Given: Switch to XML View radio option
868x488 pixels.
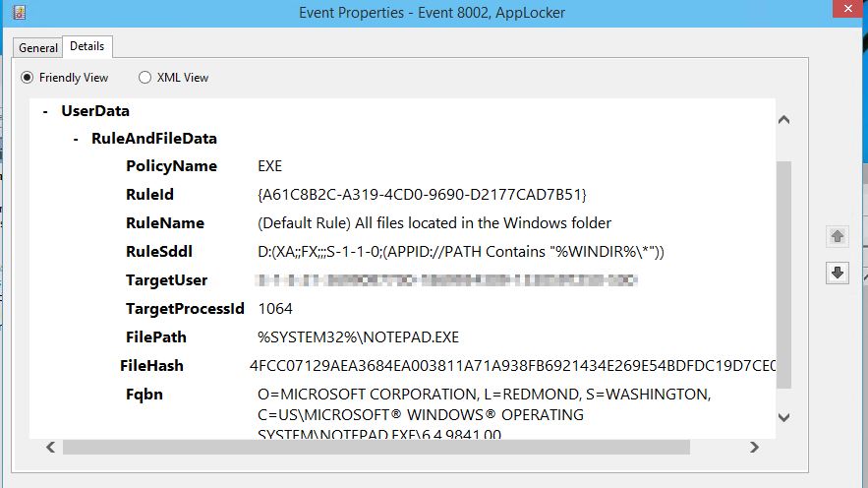Looking at the screenshot, I should pyautogui.click(x=145, y=78).
